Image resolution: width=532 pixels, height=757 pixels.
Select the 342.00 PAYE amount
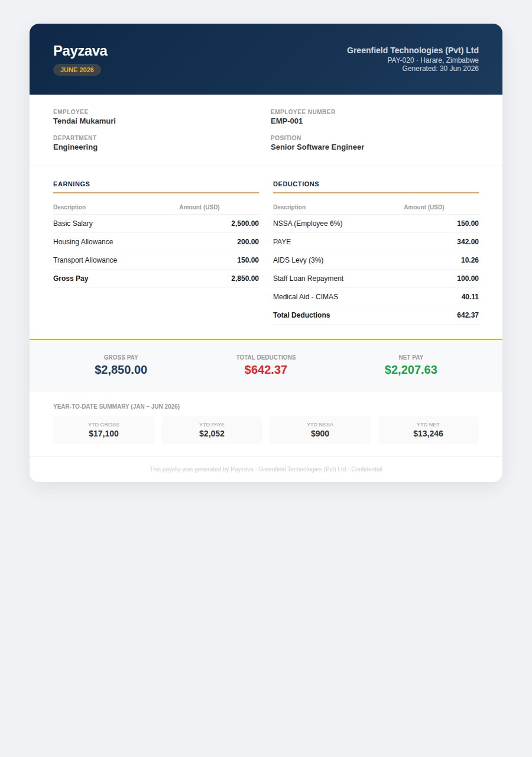point(468,242)
